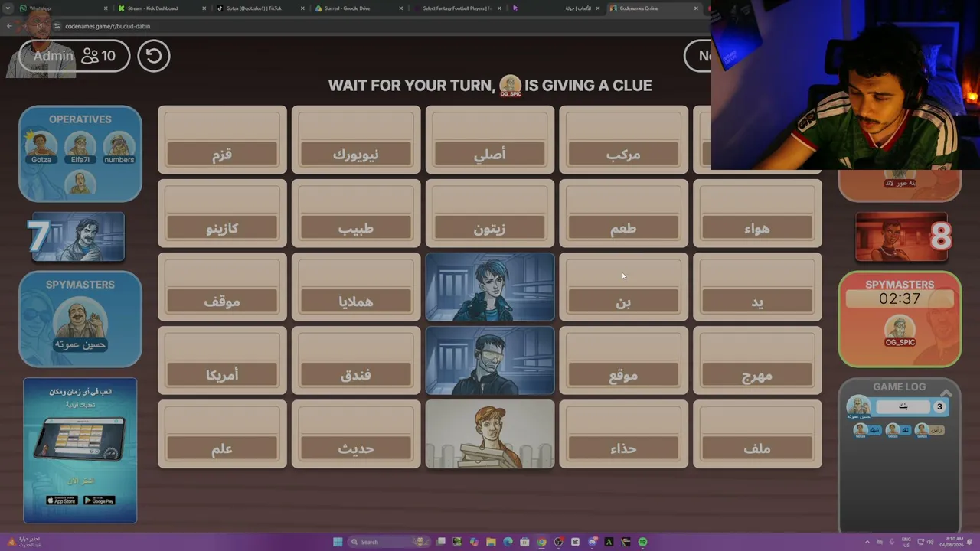980x551 pixels.
Task: Click the revealed male blue agent card
Action: pyautogui.click(x=490, y=360)
